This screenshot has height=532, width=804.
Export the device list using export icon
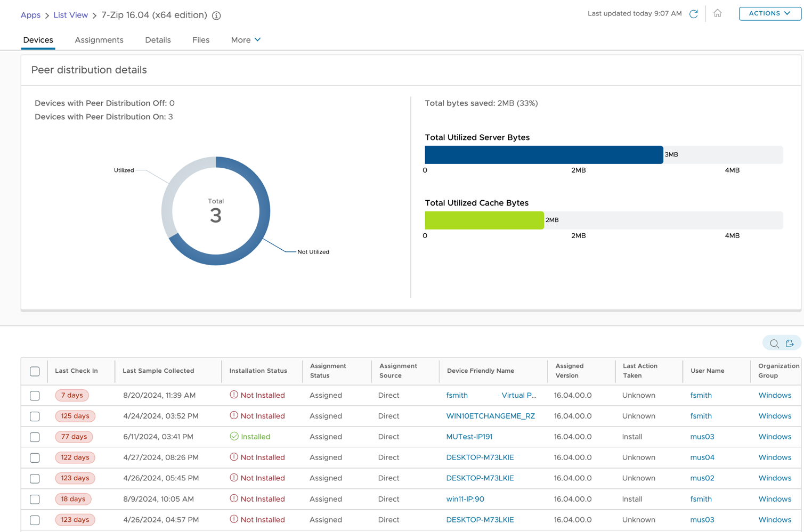tap(790, 344)
